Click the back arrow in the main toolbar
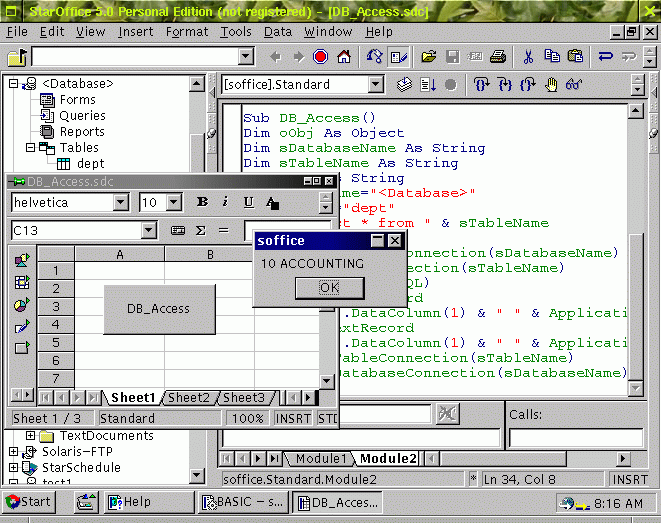661x523 pixels. (276, 56)
